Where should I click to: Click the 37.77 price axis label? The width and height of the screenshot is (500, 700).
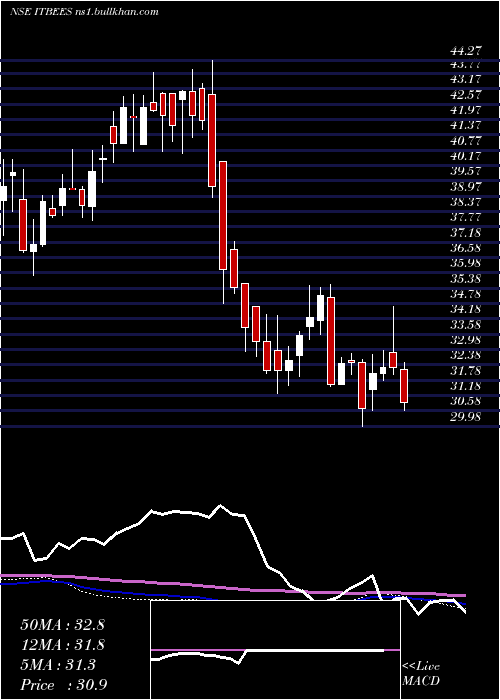466,217
